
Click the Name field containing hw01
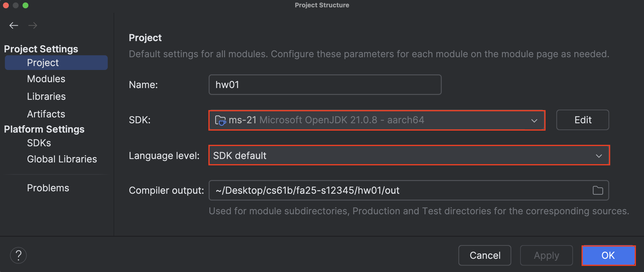point(325,84)
